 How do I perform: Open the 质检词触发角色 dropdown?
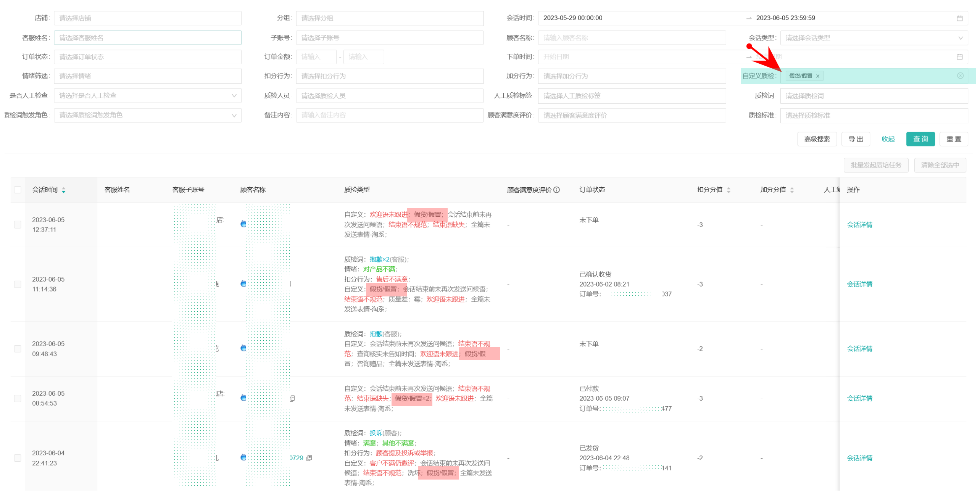(x=148, y=115)
